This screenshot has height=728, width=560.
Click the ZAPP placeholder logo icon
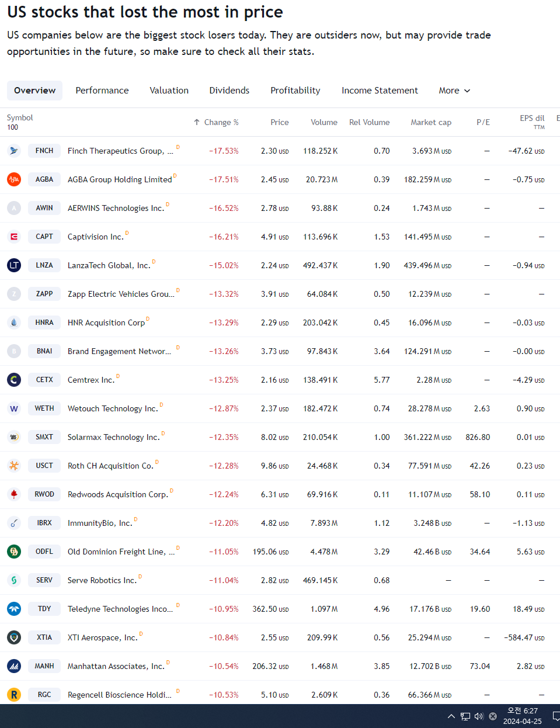tap(14, 294)
